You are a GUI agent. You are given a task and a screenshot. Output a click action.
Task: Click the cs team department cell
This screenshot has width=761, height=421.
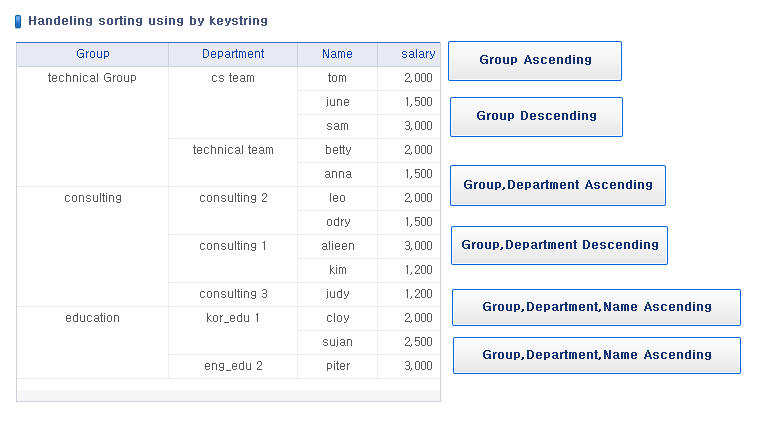point(233,102)
